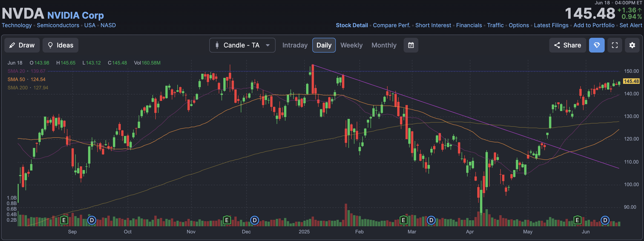The height and width of the screenshot is (241, 644).
Task: Open Financials page
Action: point(469,25)
